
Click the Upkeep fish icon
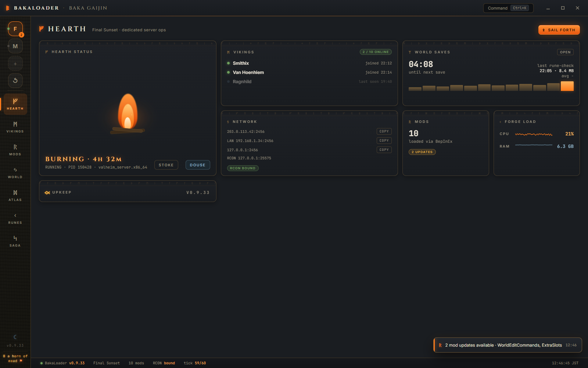pos(47,192)
